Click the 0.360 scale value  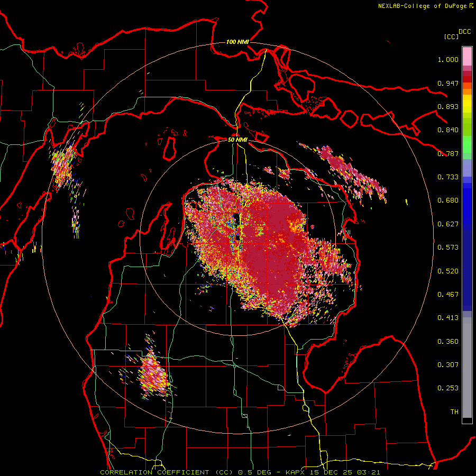448,342
